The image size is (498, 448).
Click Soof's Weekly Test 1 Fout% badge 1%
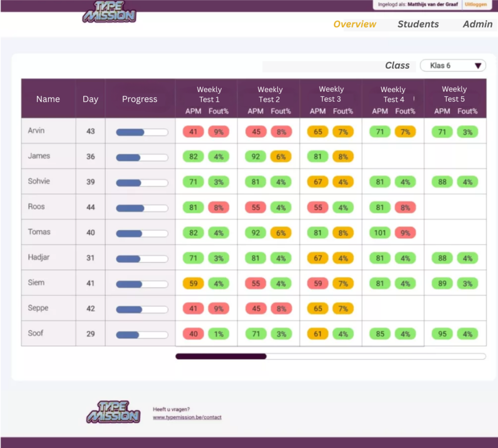click(x=218, y=334)
